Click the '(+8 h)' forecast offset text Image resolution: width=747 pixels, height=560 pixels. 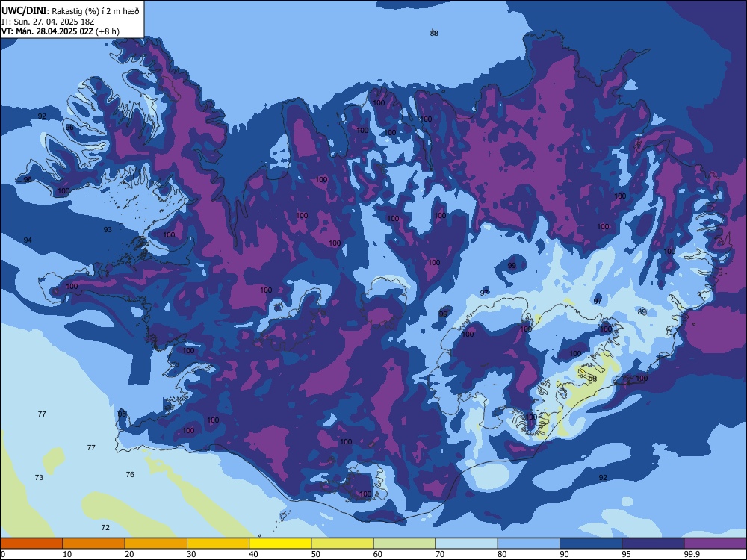[108, 32]
